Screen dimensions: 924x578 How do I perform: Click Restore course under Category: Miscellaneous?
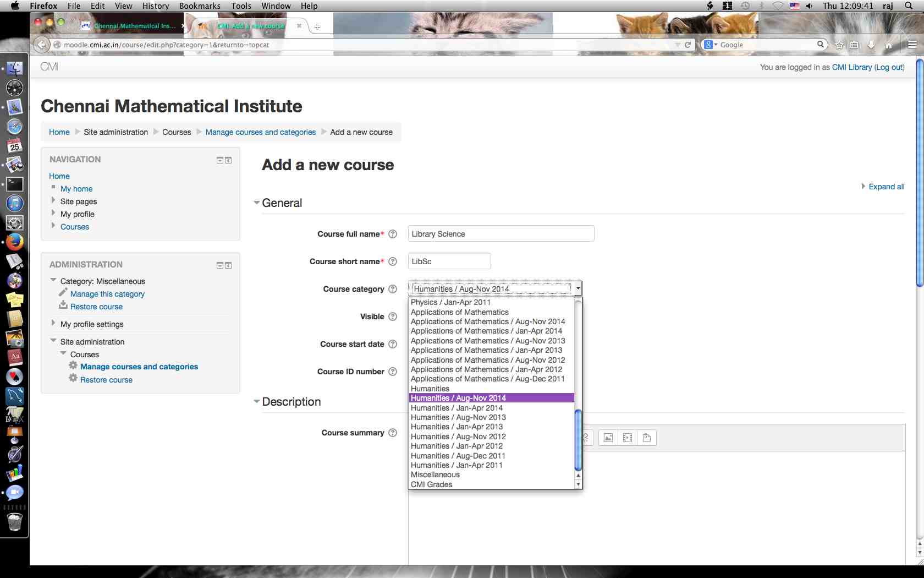(96, 307)
